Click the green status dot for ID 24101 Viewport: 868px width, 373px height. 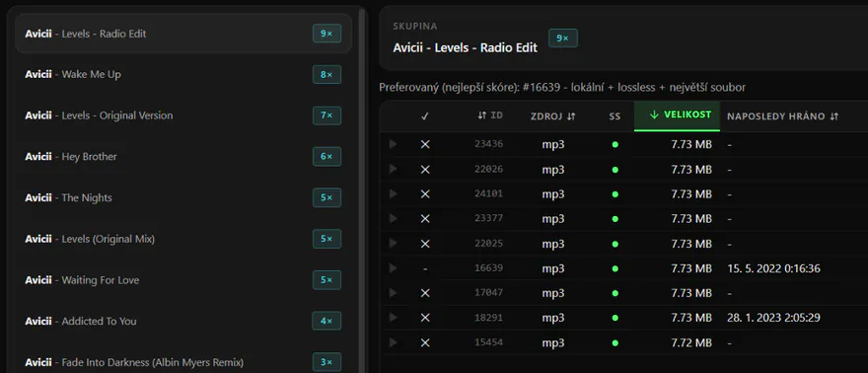click(x=615, y=194)
